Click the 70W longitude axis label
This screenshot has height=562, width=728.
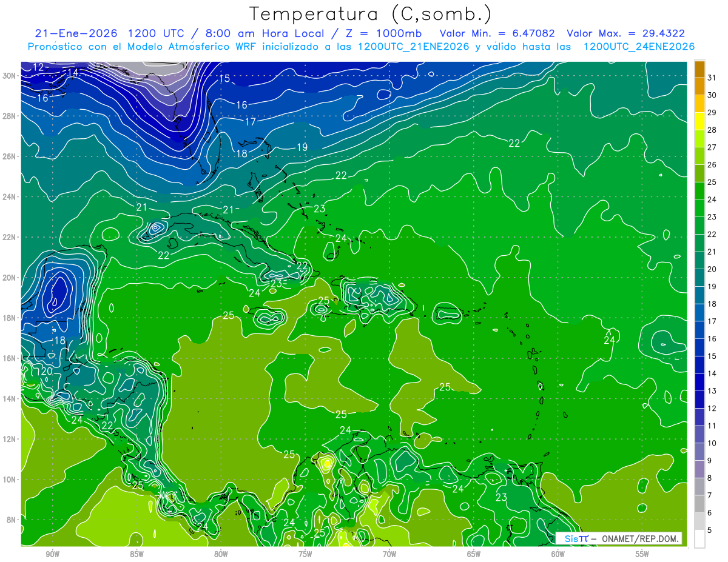389,555
